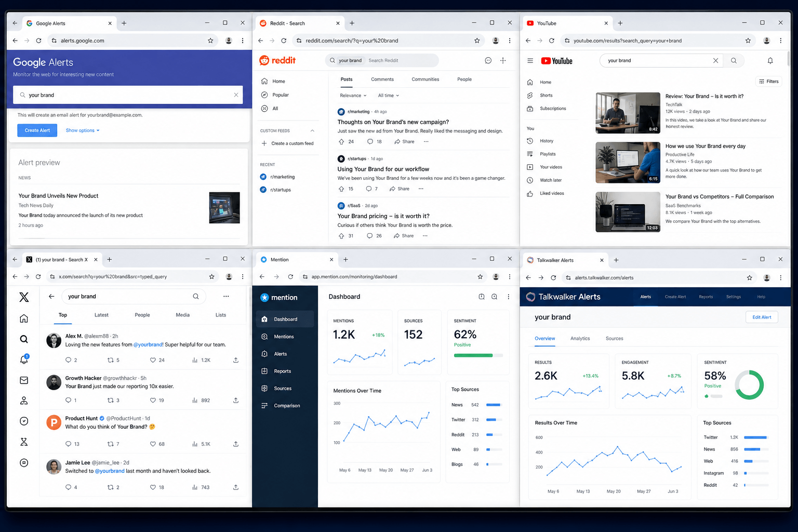Clear the YouTube search box with X
The width and height of the screenshot is (798, 532).
point(715,61)
